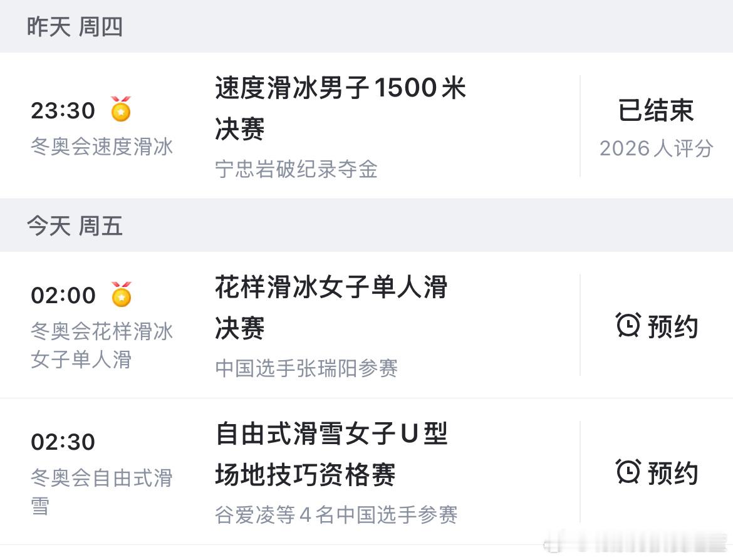Click the gold medal icon next to 23:30
733x560 pixels.
tap(120, 109)
